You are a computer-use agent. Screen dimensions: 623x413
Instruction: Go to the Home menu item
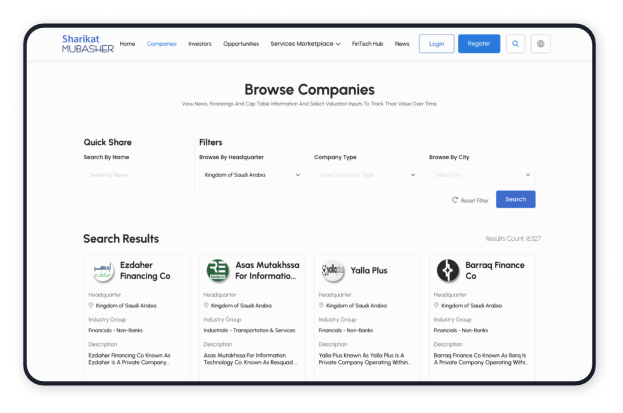pyautogui.click(x=128, y=44)
